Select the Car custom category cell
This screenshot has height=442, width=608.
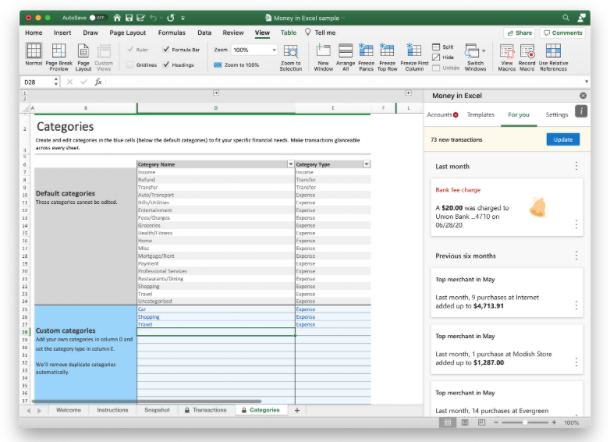point(216,309)
